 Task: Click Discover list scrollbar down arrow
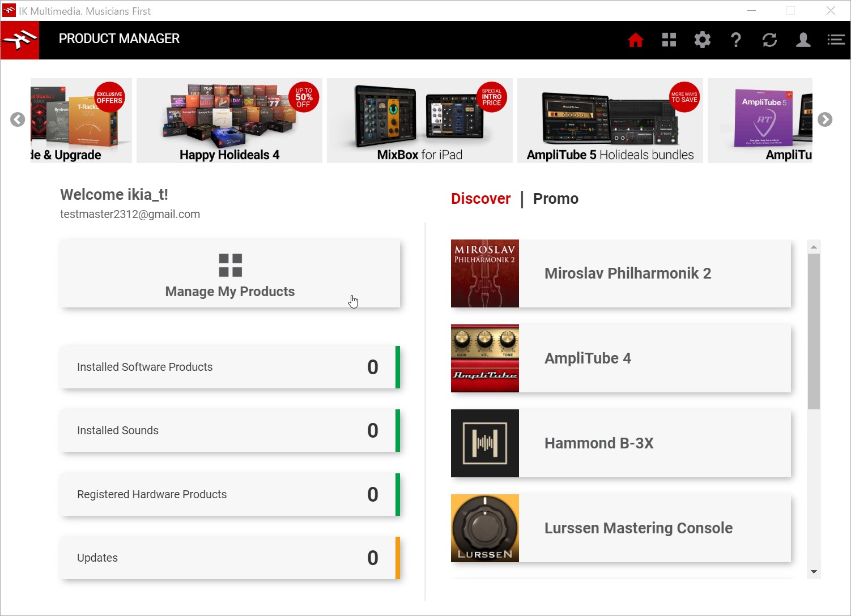pyautogui.click(x=814, y=572)
